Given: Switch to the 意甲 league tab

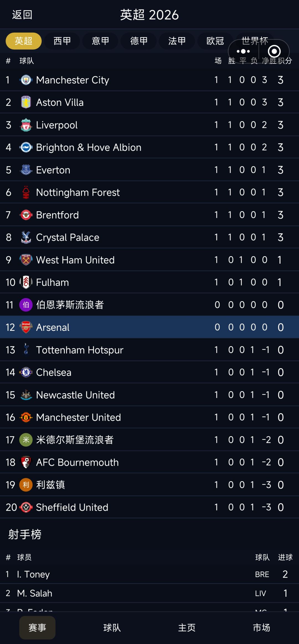Looking at the screenshot, I should point(100,41).
